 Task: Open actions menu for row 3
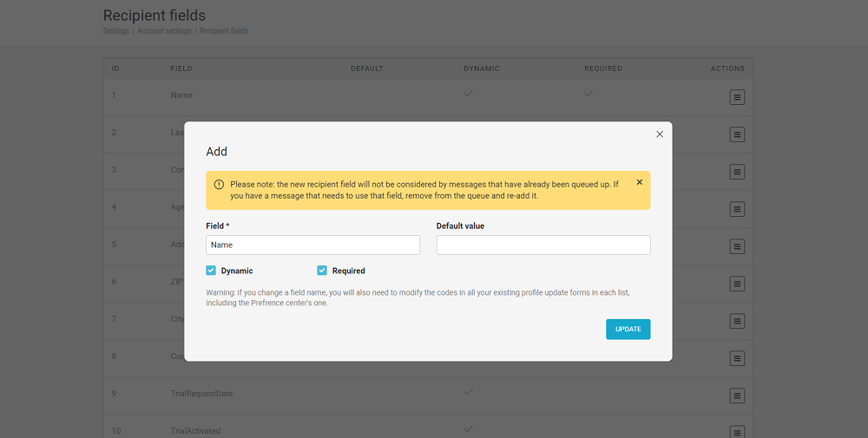[x=737, y=172]
